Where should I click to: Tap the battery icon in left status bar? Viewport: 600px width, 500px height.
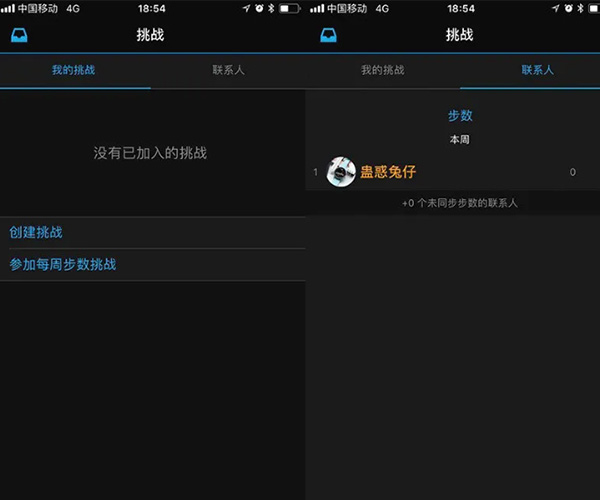click(290, 8)
